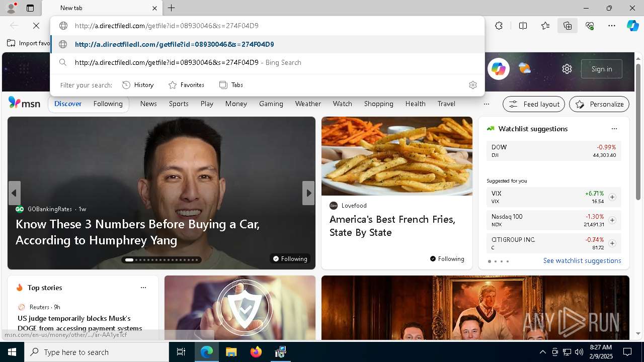Open the Copilot sidebar icon
The image size is (644, 362).
coord(632,26)
